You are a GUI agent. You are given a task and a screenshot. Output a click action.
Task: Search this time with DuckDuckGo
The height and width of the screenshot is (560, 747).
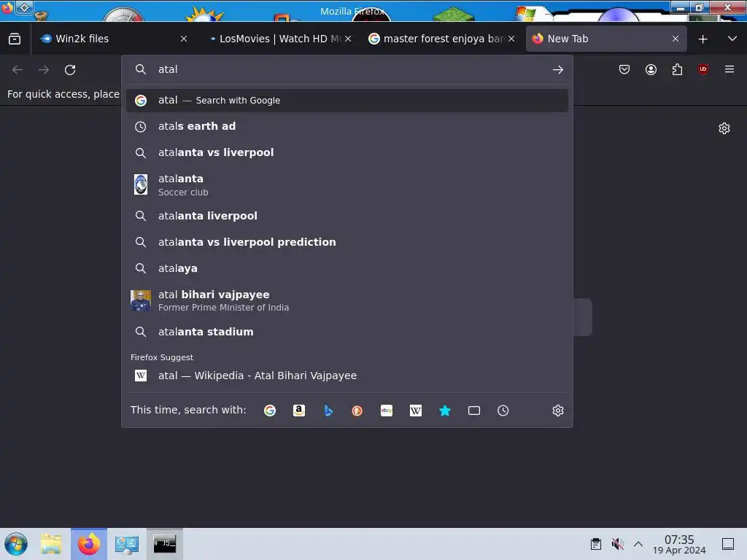point(357,411)
